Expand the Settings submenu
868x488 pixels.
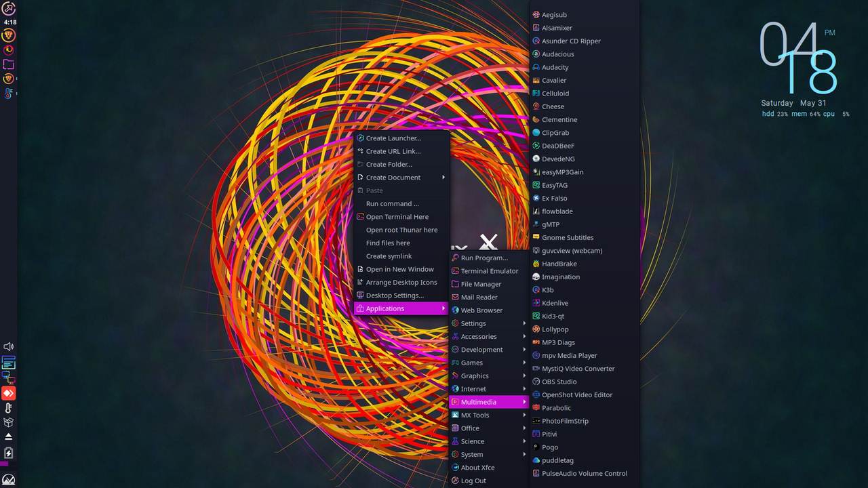[488, 323]
